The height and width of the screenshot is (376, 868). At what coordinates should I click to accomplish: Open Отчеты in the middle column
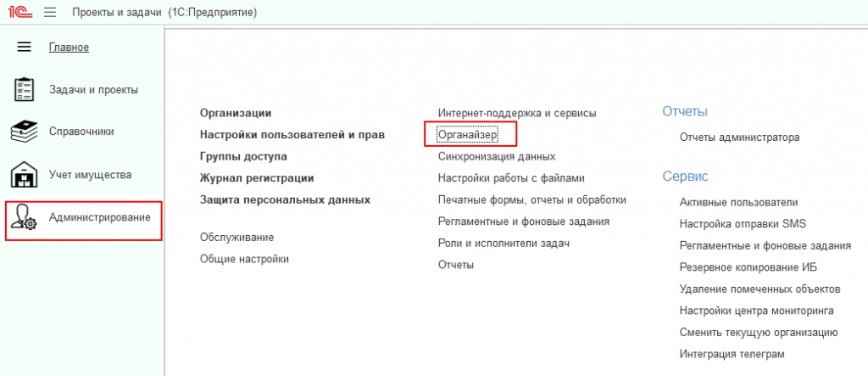(x=455, y=265)
